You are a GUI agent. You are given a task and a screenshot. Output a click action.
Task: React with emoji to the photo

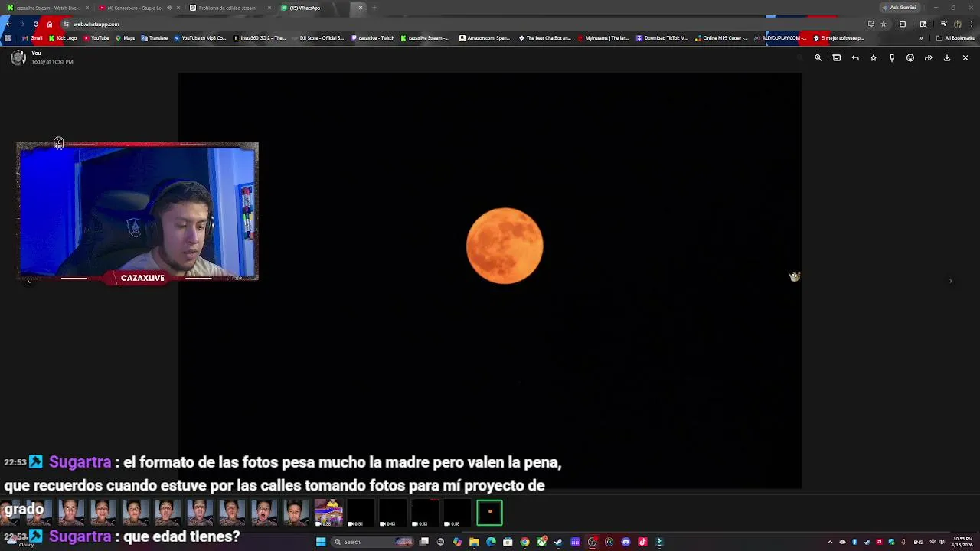point(910,58)
